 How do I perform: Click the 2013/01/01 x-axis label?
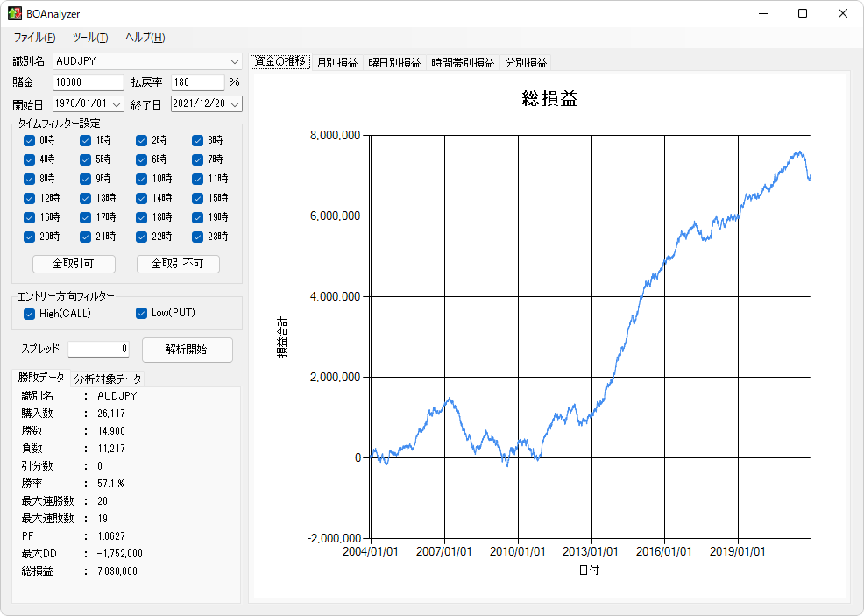[x=590, y=551]
